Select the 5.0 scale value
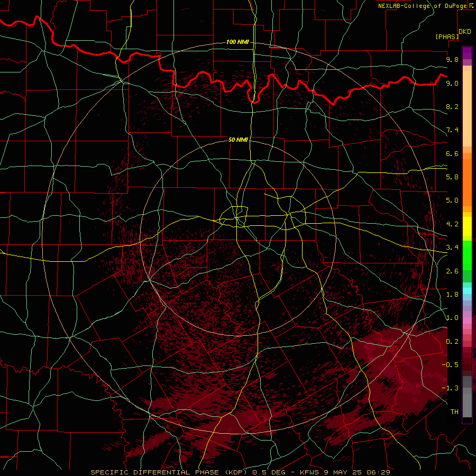Screen dimensions: 476x476 pyautogui.click(x=452, y=200)
